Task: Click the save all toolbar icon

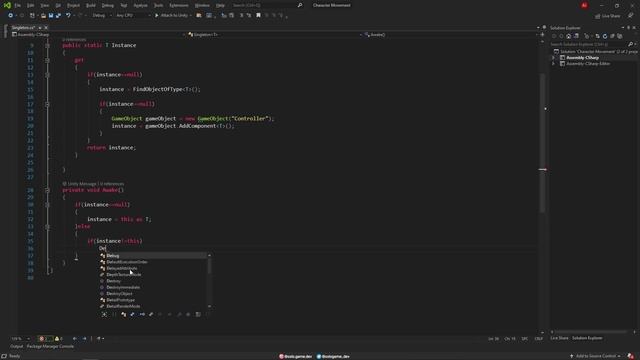Action: 58,16
